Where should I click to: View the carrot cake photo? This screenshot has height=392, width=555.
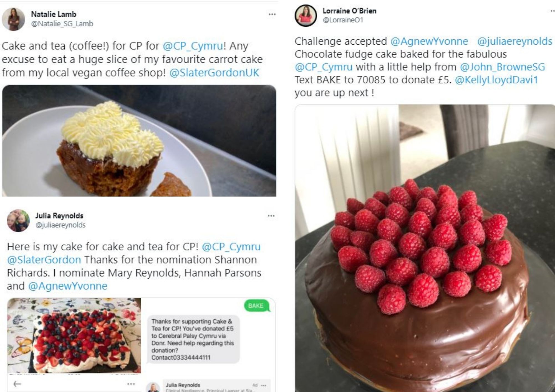pyautogui.click(x=139, y=141)
